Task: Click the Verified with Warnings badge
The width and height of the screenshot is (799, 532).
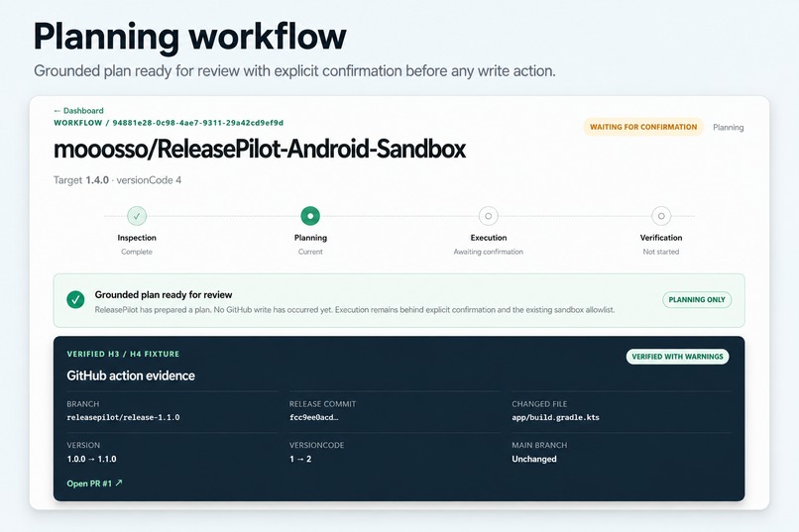Action: point(677,357)
